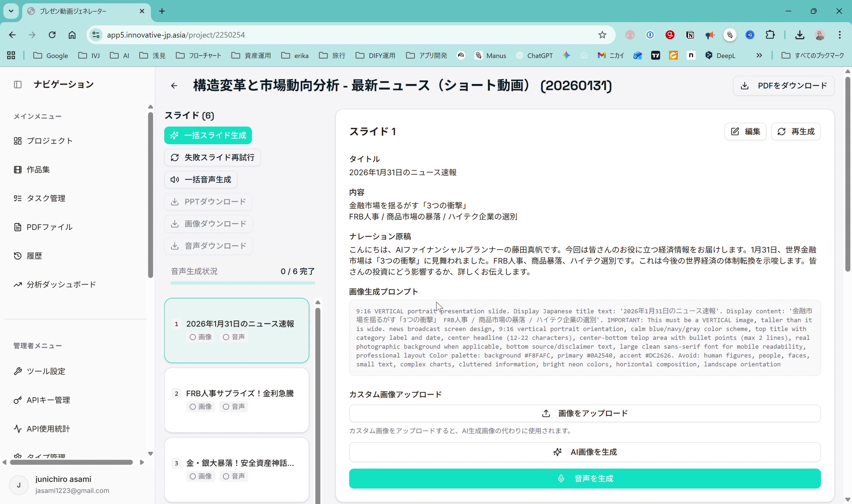
Task: Click the back arrow beside the slide title
Action: [x=174, y=86]
